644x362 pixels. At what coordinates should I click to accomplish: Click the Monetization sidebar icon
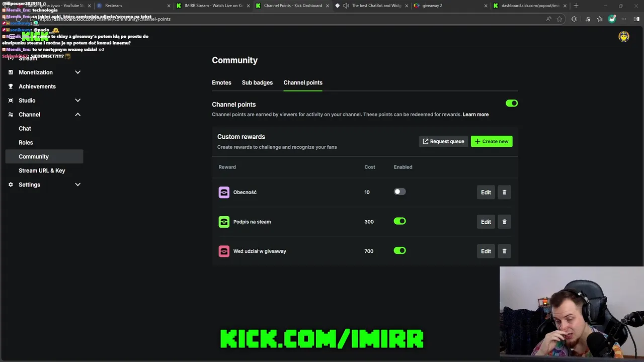coord(11,72)
